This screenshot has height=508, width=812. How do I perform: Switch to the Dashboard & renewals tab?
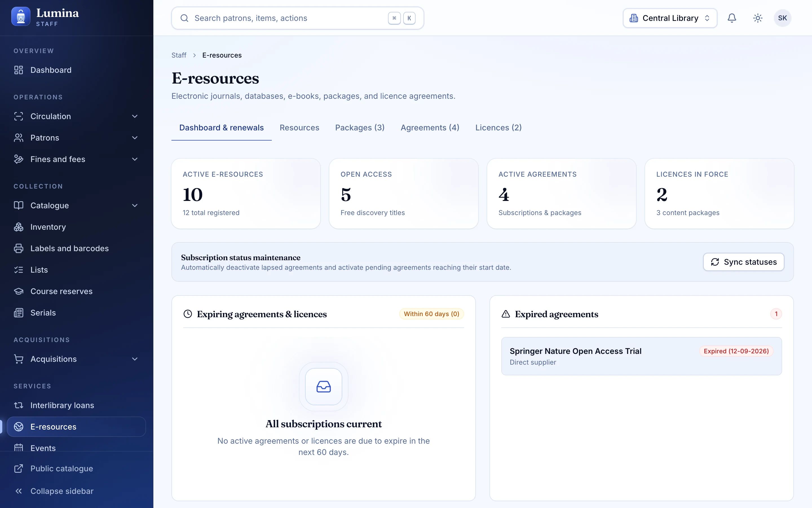(x=221, y=128)
